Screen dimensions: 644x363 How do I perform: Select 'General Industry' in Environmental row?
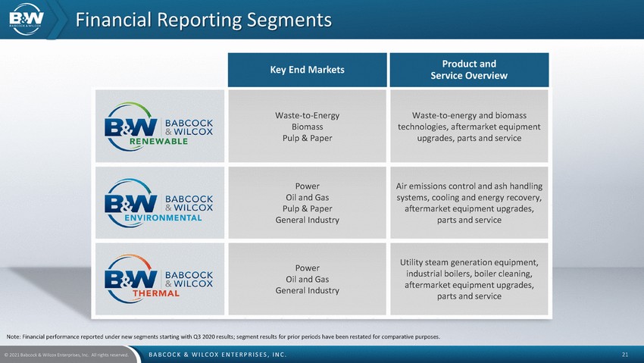click(307, 220)
